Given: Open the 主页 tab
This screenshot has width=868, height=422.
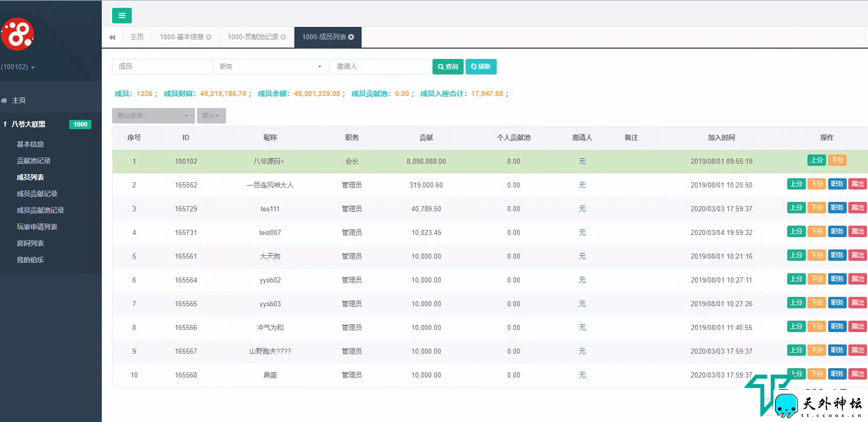Looking at the screenshot, I should [x=137, y=37].
